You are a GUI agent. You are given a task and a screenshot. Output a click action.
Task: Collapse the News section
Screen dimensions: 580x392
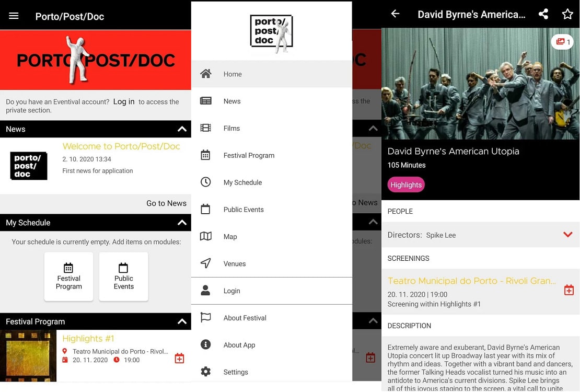pyautogui.click(x=182, y=129)
